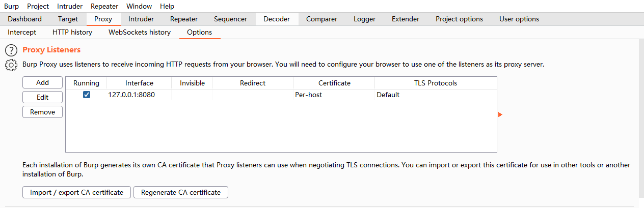This screenshot has height=208, width=644.
Task: Click the Interface column header
Action: click(139, 83)
